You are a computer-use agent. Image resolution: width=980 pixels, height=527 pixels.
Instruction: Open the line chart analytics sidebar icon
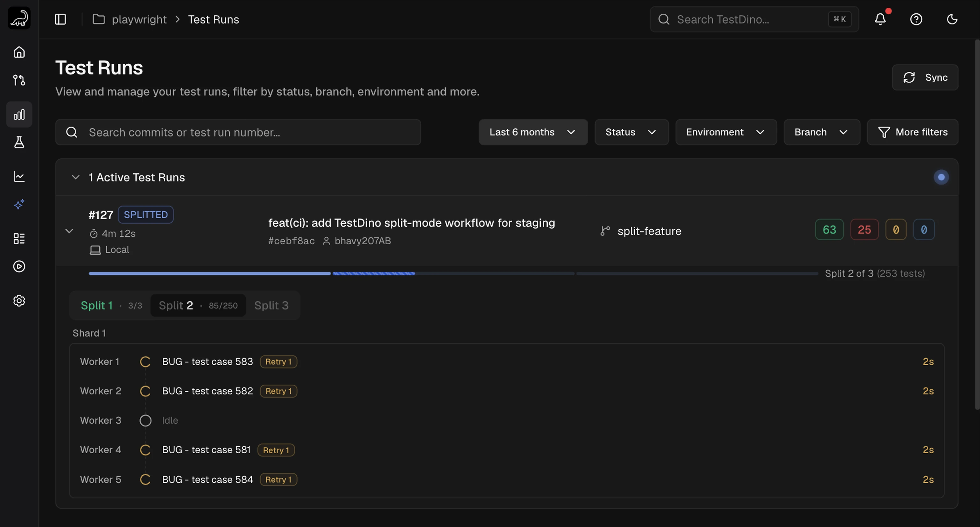(x=19, y=176)
